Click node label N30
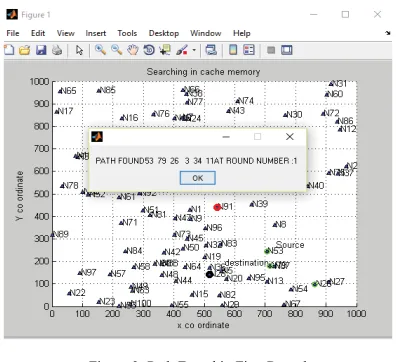This screenshot has width=396, height=362. pos(295,115)
